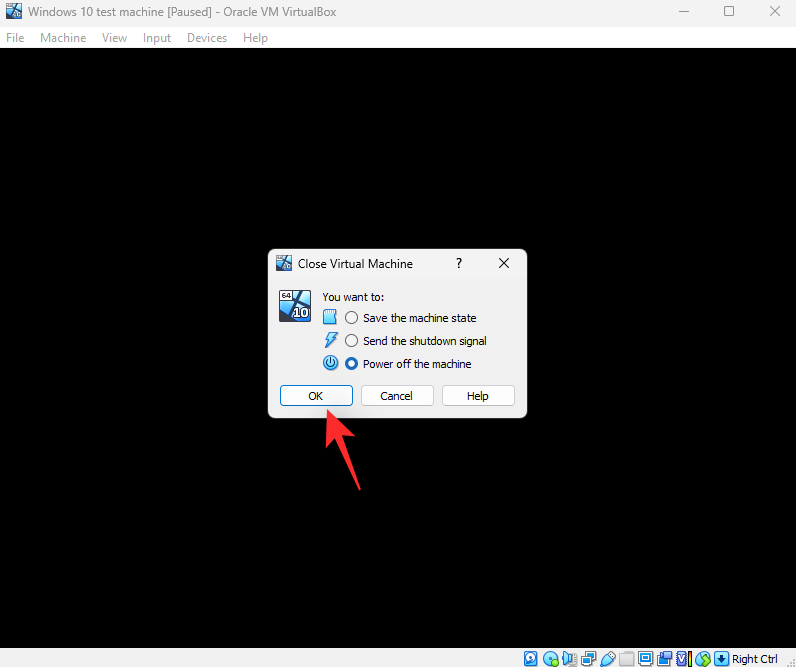
Task: Select the Send the shutdown signal radio button
Action: tap(351, 341)
